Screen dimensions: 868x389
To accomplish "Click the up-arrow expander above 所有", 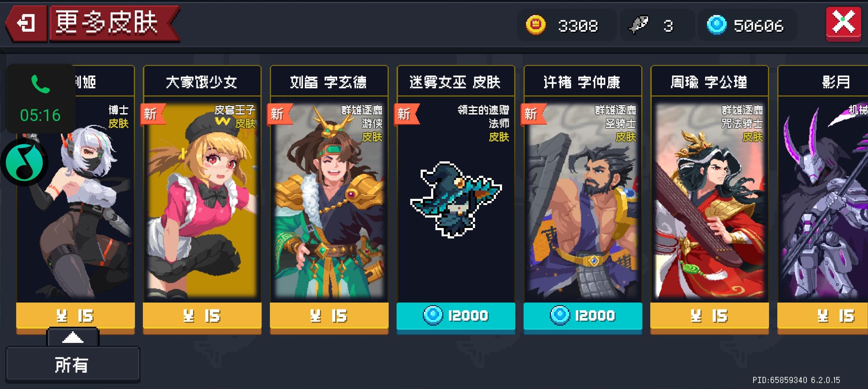I will click(73, 337).
